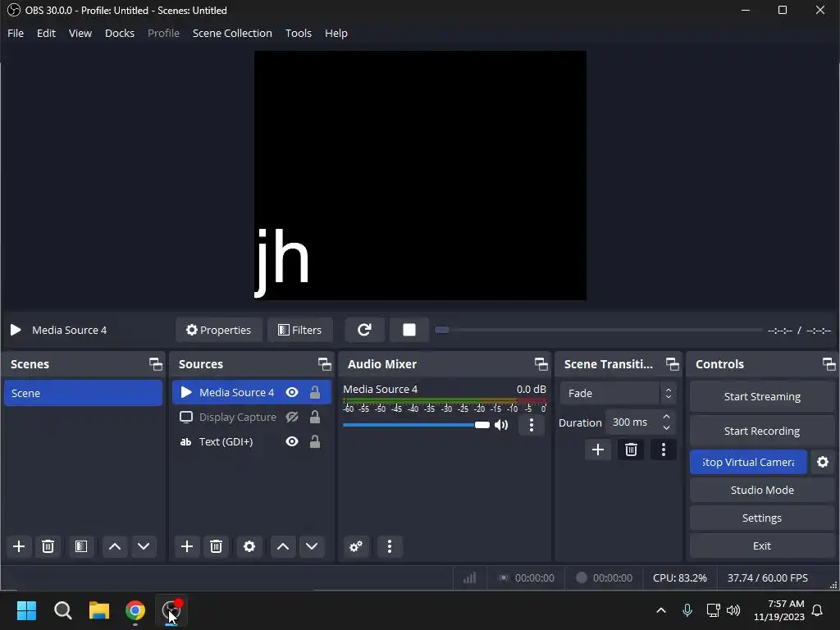Open virtual camera settings gear
The image size is (840, 630).
[823, 462]
